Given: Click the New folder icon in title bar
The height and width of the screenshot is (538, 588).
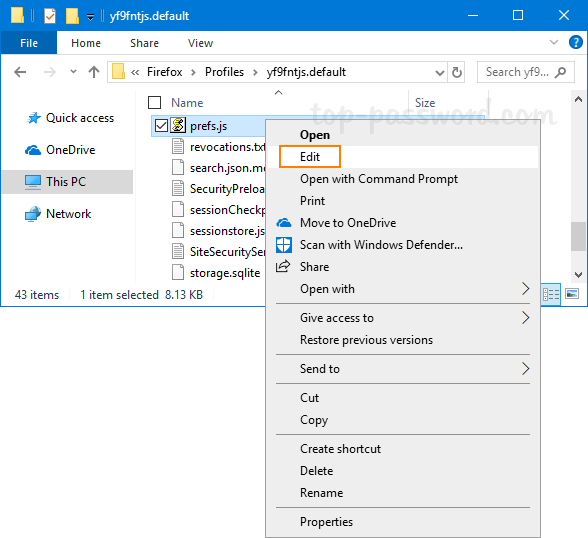Looking at the screenshot, I should (x=72, y=16).
